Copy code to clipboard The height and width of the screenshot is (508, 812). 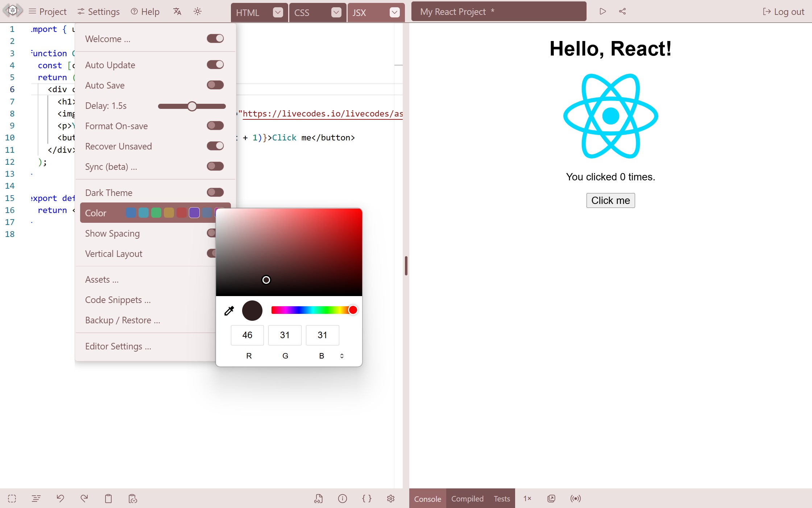(108, 498)
